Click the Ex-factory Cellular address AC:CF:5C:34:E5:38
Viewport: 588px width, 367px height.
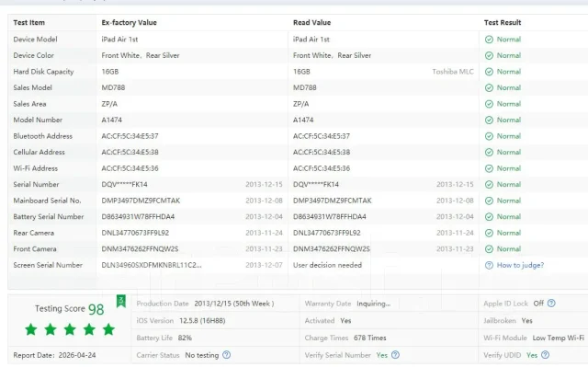(x=130, y=153)
